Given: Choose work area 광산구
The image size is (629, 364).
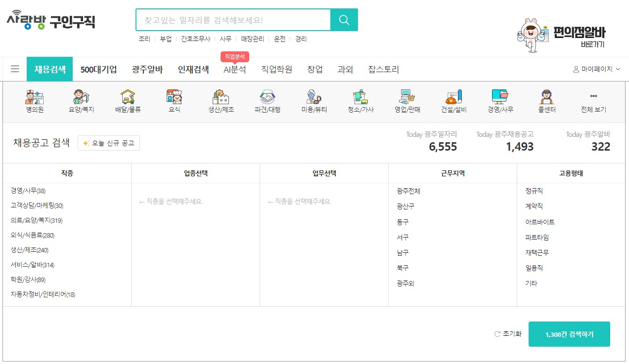Looking at the screenshot, I should [405, 206].
